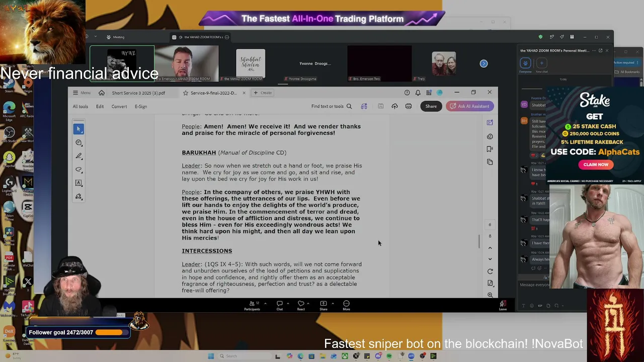Image resolution: width=644 pixels, height=362 pixels.
Task: Open the Bookmarks panel icon
Action: (x=490, y=149)
